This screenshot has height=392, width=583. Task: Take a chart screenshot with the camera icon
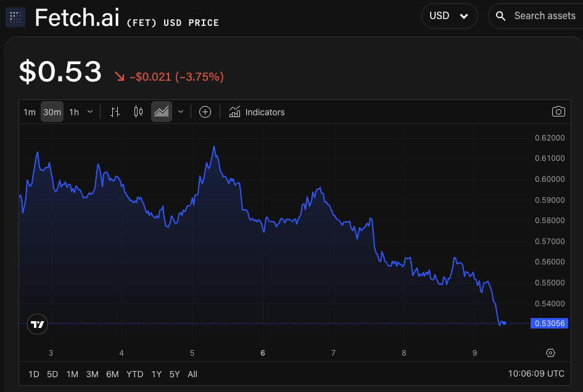coord(558,112)
